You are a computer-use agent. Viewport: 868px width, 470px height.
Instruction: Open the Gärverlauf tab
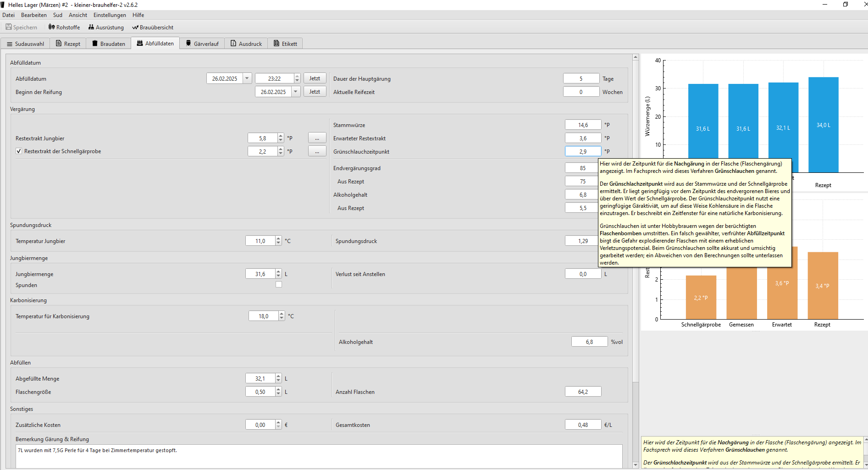point(202,44)
